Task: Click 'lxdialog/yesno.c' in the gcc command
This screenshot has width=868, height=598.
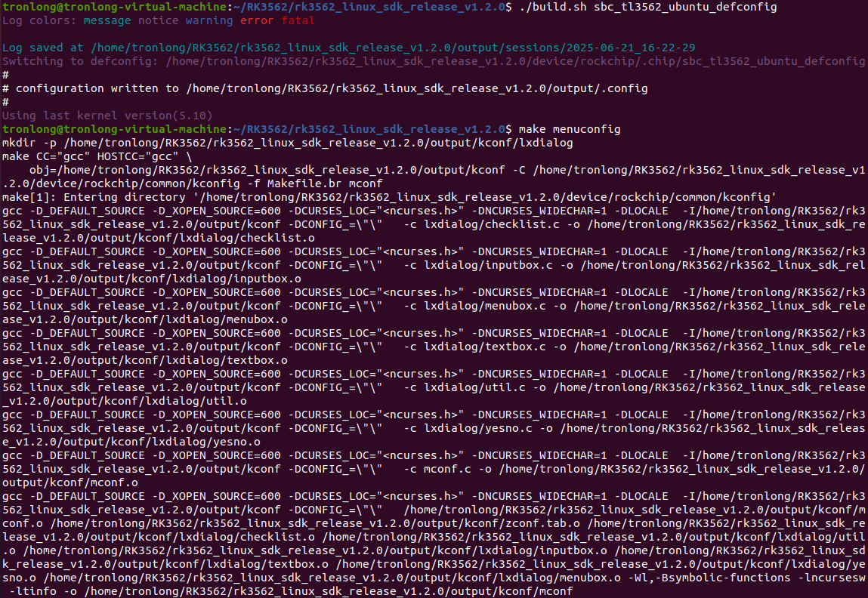Action: point(477,428)
